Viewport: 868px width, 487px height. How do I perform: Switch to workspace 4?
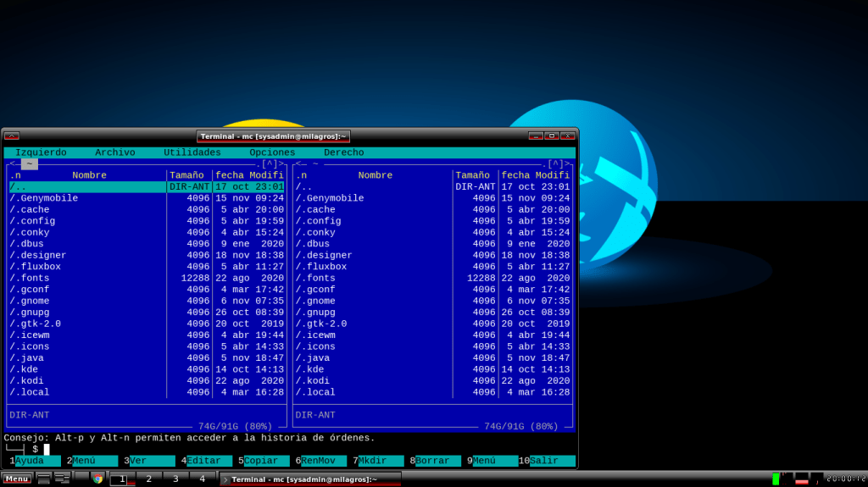pos(202,479)
